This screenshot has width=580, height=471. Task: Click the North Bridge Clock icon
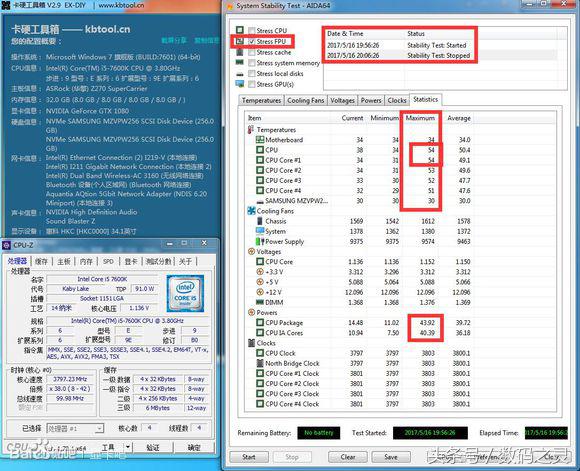[x=260, y=363]
